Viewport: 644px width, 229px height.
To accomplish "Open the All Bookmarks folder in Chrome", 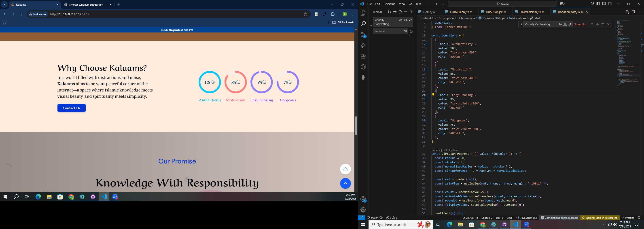I will pos(343,23).
